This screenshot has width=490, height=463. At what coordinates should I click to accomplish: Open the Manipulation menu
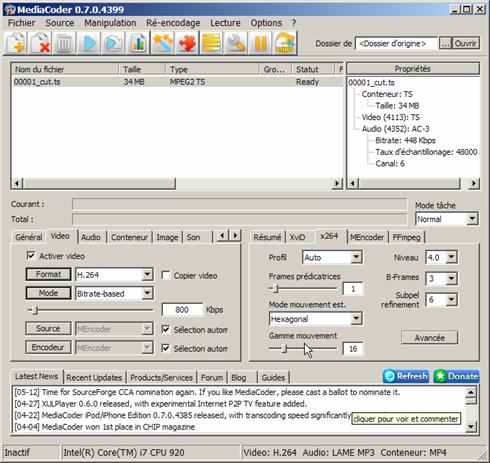tap(110, 23)
